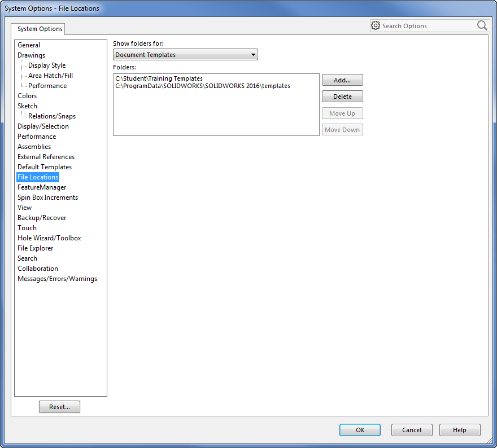This screenshot has height=448, width=497.
Task: Select Display Style under Drawings
Action: [x=47, y=65]
